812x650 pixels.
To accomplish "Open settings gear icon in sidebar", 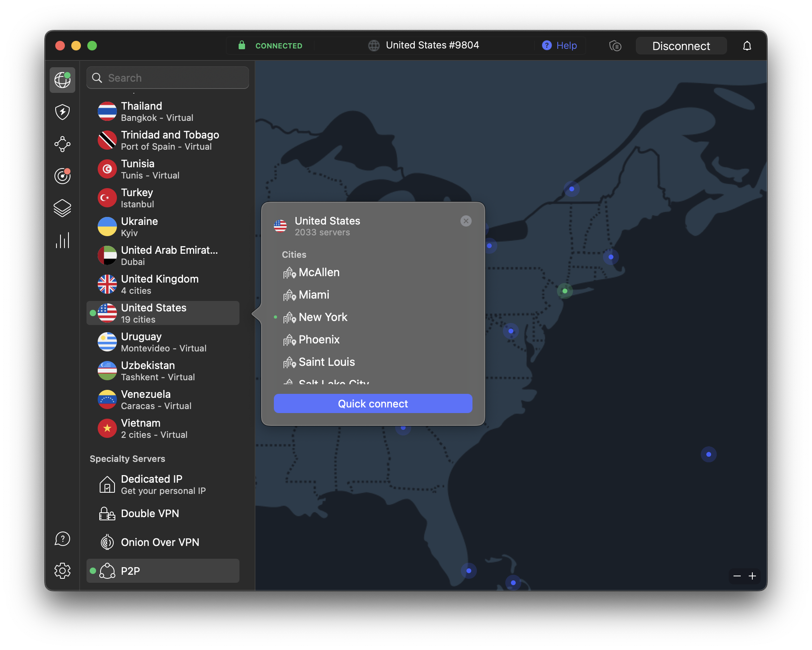I will point(62,570).
